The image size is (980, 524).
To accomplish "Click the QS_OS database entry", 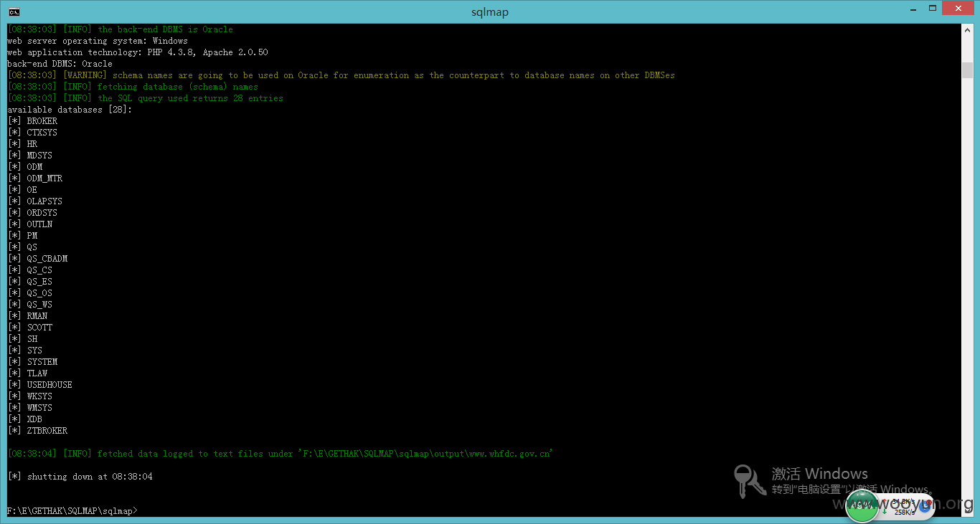I will click(x=30, y=293).
